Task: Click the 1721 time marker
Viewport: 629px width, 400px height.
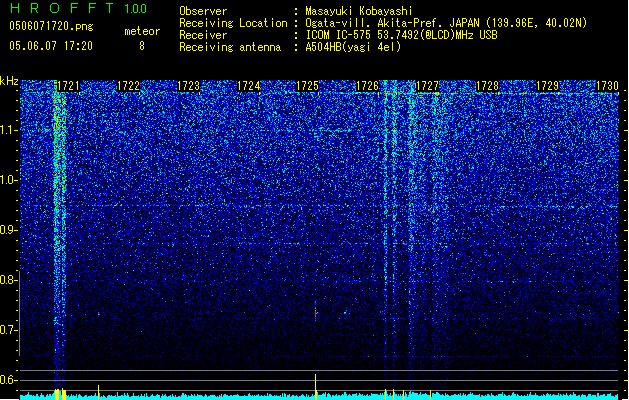Action: click(x=68, y=86)
